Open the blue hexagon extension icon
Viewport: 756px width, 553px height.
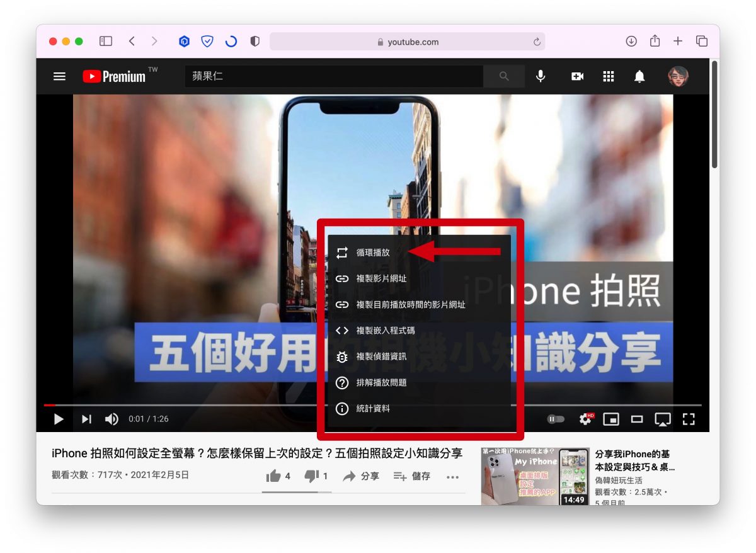click(184, 42)
